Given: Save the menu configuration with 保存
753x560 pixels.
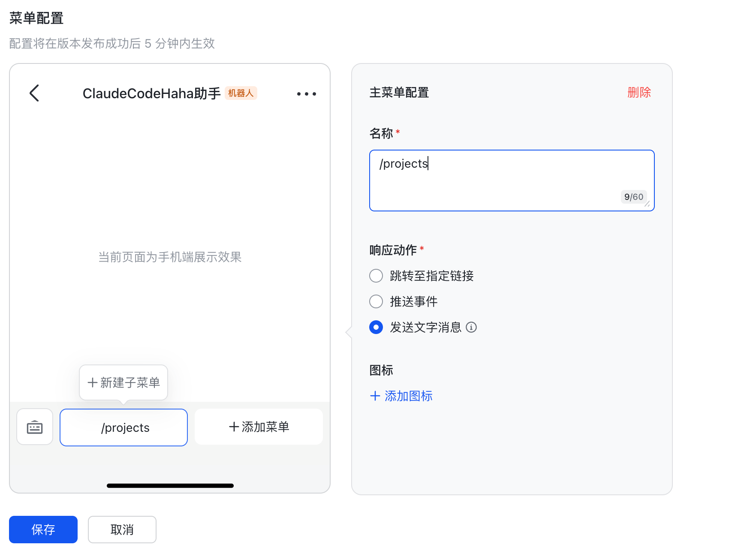Looking at the screenshot, I should click(43, 530).
